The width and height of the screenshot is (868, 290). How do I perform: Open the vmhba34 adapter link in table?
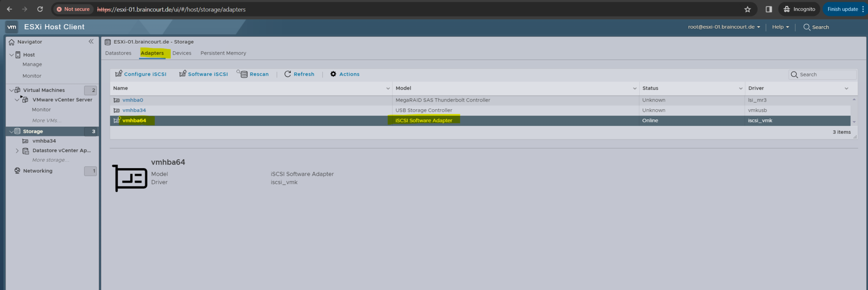(x=134, y=110)
